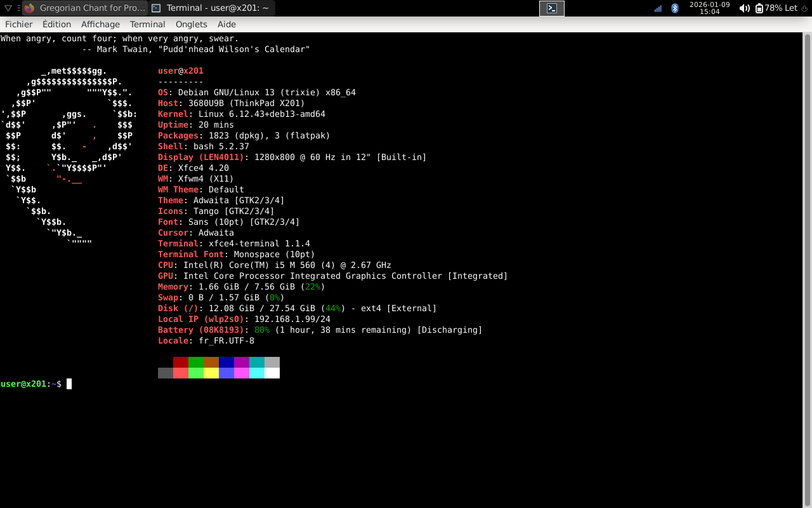Click the GPU line "Intel Core Processor Integrated Graphics Controller"

point(313,276)
